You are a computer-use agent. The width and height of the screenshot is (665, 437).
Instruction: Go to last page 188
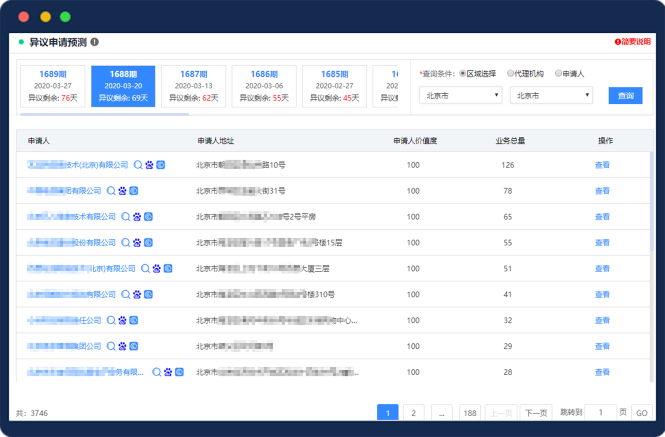pyautogui.click(x=469, y=412)
